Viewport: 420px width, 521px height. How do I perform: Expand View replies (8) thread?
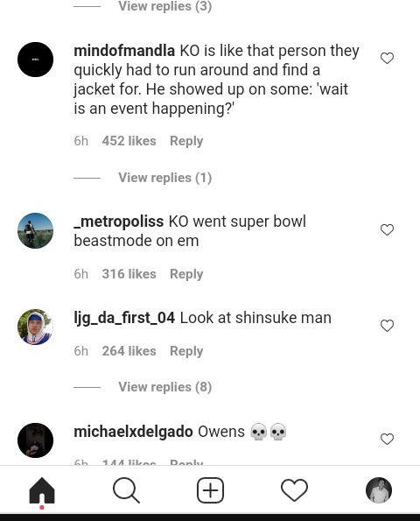click(165, 387)
